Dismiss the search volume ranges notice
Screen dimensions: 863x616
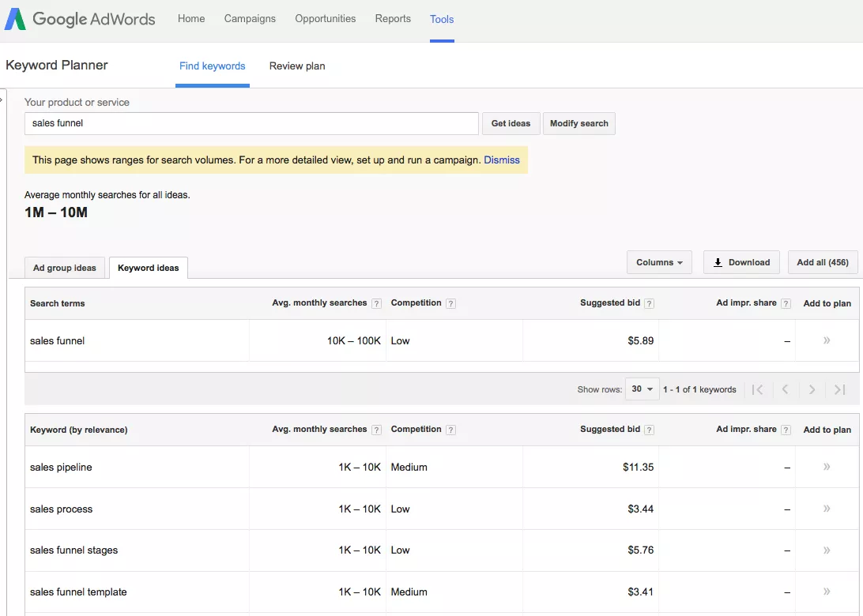point(502,160)
